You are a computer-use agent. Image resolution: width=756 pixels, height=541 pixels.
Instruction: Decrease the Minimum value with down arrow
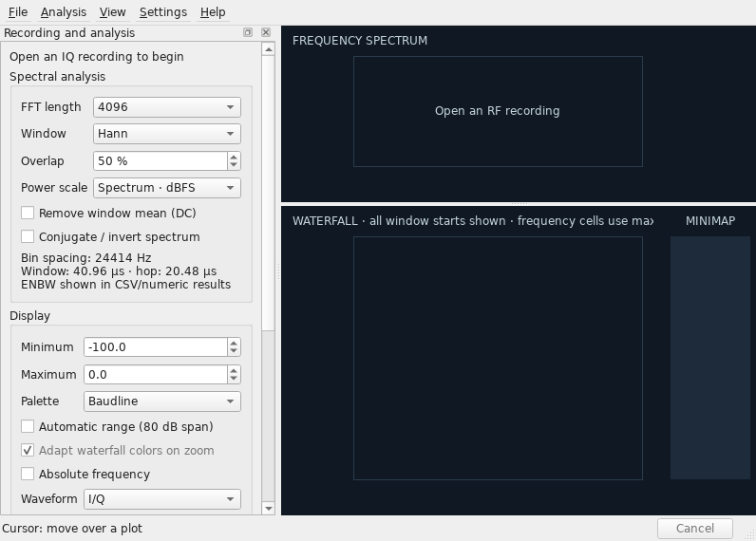click(x=234, y=351)
